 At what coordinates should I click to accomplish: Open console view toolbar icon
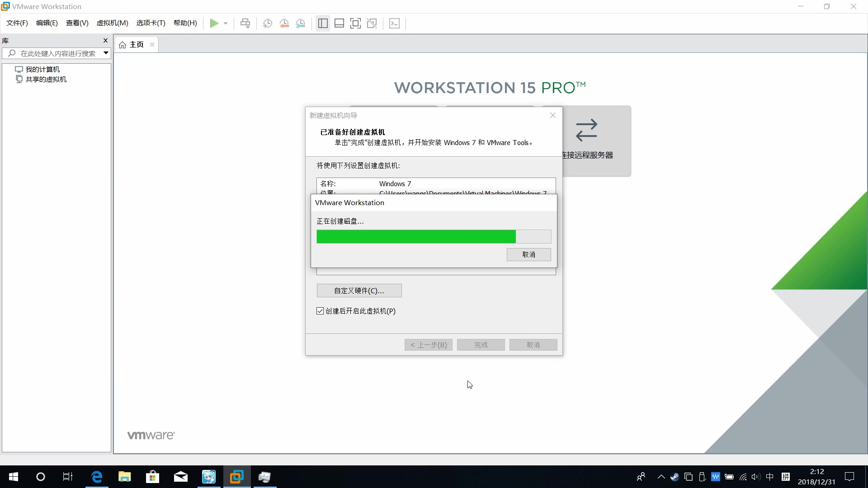tap(394, 23)
